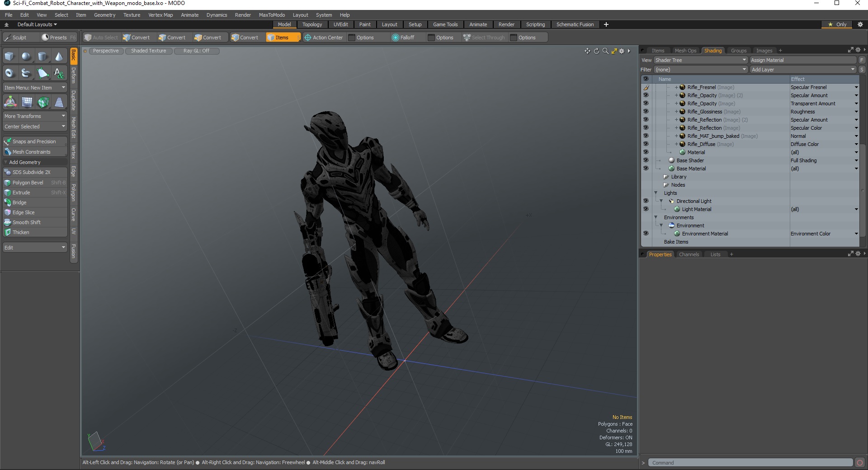This screenshot has width=868, height=470.
Task: Toggle visibility of Base Shader
Action: pos(646,160)
